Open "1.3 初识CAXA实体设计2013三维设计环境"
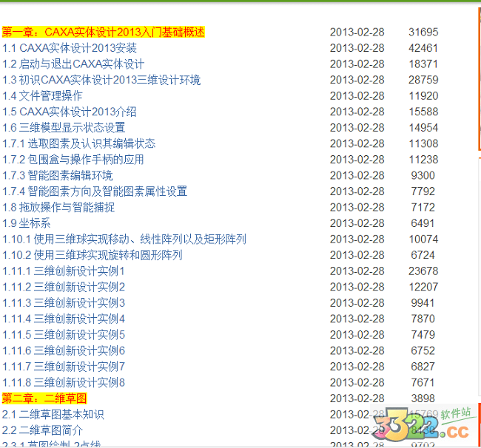The width and height of the screenshot is (481, 448). 101,80
